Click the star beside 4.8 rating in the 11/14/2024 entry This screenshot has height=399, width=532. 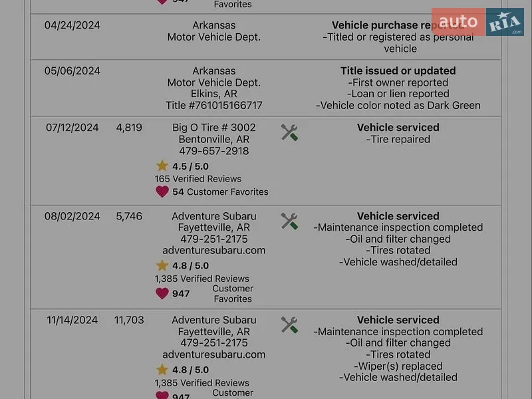point(162,369)
